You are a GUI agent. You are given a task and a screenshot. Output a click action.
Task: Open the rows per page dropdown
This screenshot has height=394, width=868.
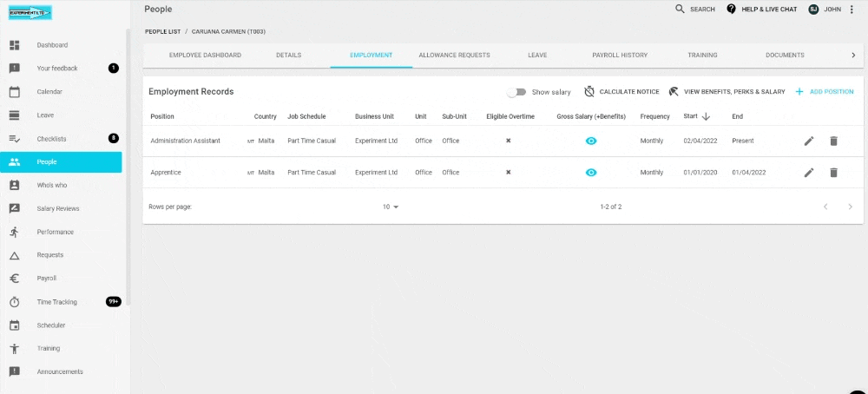click(x=391, y=207)
